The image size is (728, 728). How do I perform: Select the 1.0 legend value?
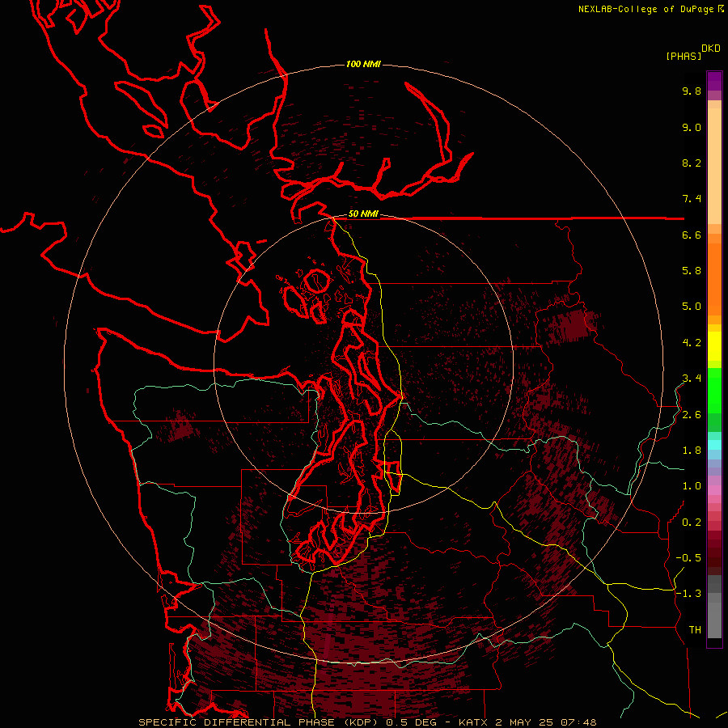point(692,486)
